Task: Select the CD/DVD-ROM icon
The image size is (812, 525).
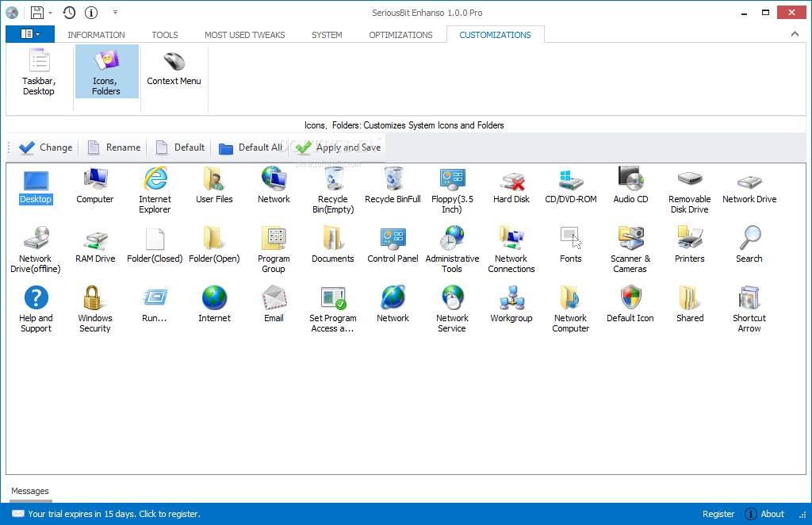Action: pyautogui.click(x=571, y=186)
